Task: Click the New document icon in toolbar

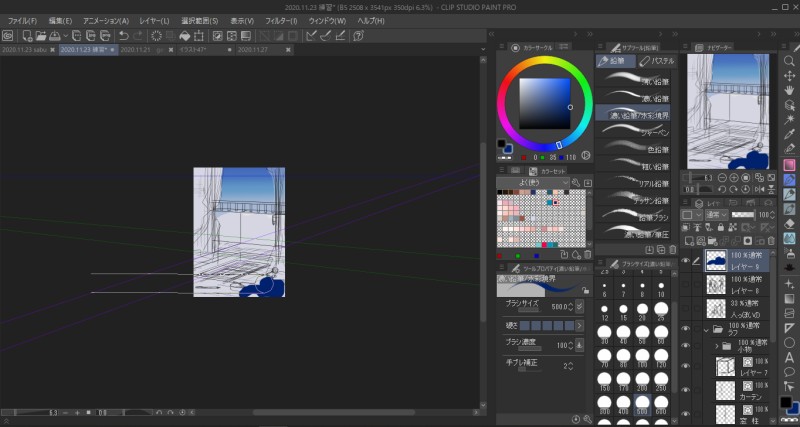Action: 28,36
